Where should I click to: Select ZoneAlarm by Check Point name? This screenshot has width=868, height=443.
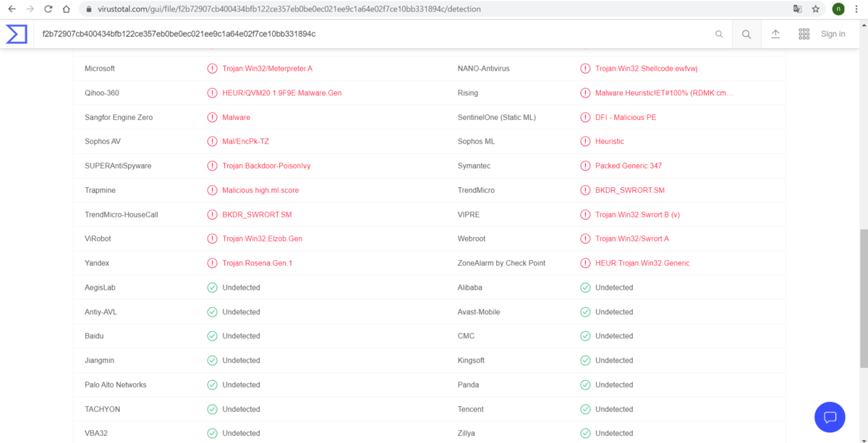[x=501, y=263]
